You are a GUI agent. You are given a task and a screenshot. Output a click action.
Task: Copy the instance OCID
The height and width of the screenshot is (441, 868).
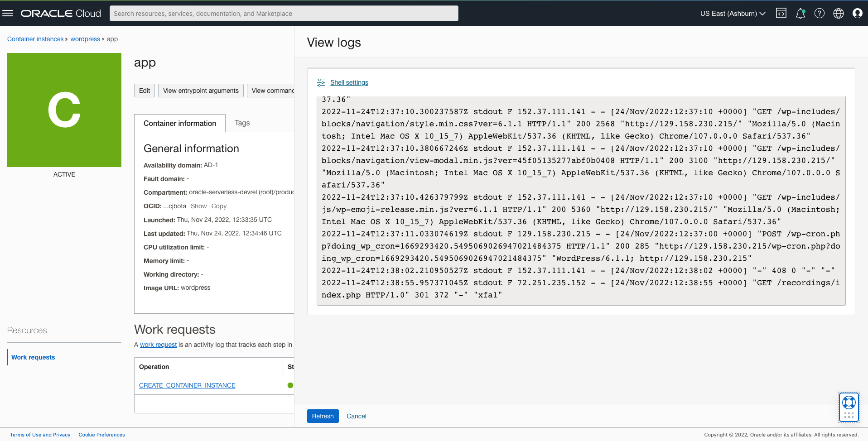point(219,206)
